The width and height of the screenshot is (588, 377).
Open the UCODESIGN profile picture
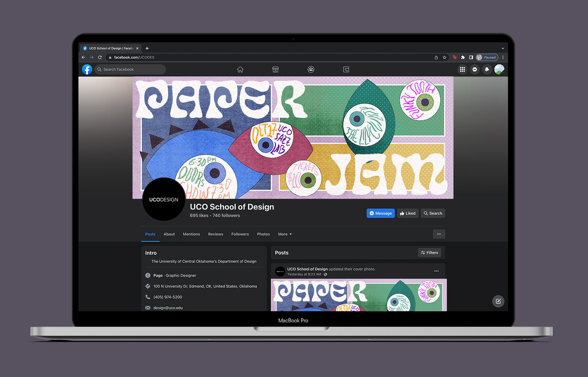point(163,199)
